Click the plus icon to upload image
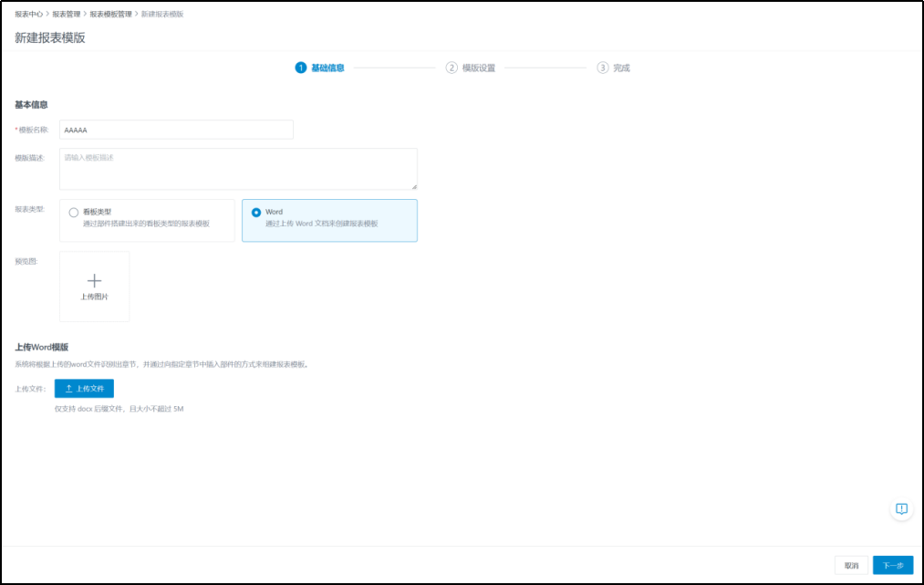The width and height of the screenshot is (924, 585). (94, 281)
